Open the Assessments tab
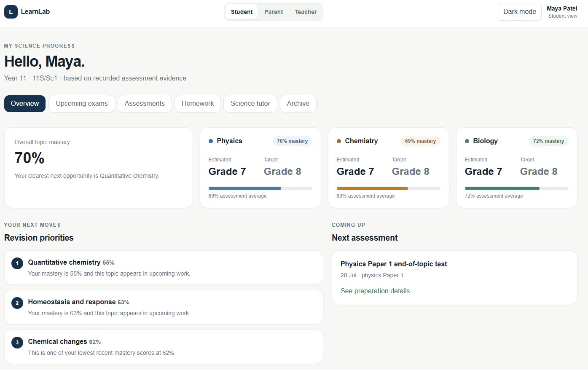 145,104
